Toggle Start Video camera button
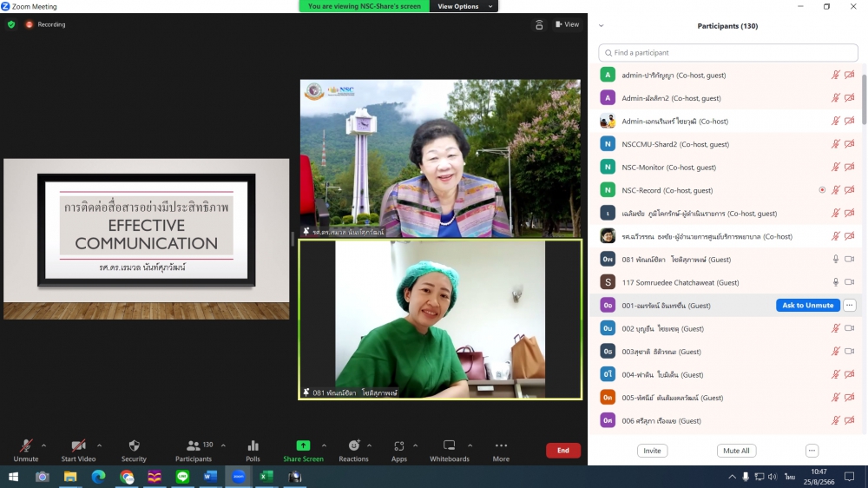 (78, 445)
